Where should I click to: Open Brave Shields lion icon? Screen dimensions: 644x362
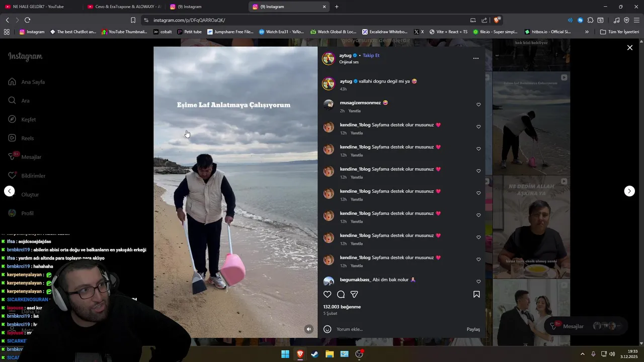[x=497, y=20]
